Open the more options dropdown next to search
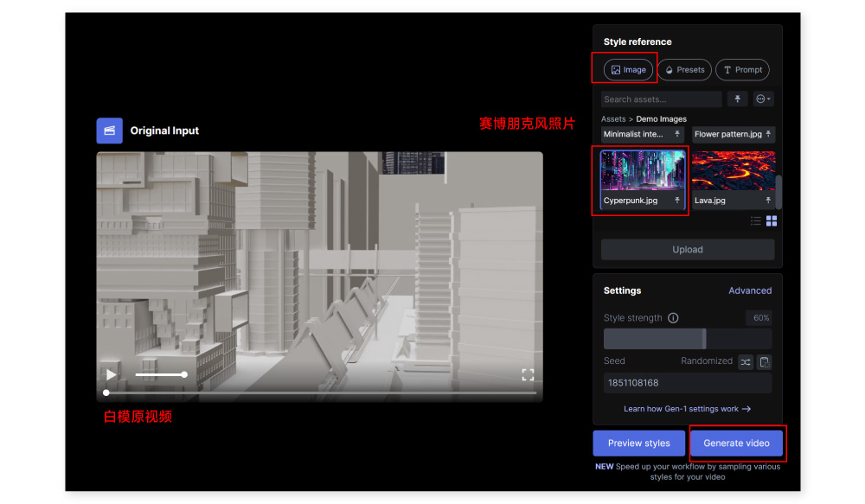The width and height of the screenshot is (865, 504). (x=764, y=99)
